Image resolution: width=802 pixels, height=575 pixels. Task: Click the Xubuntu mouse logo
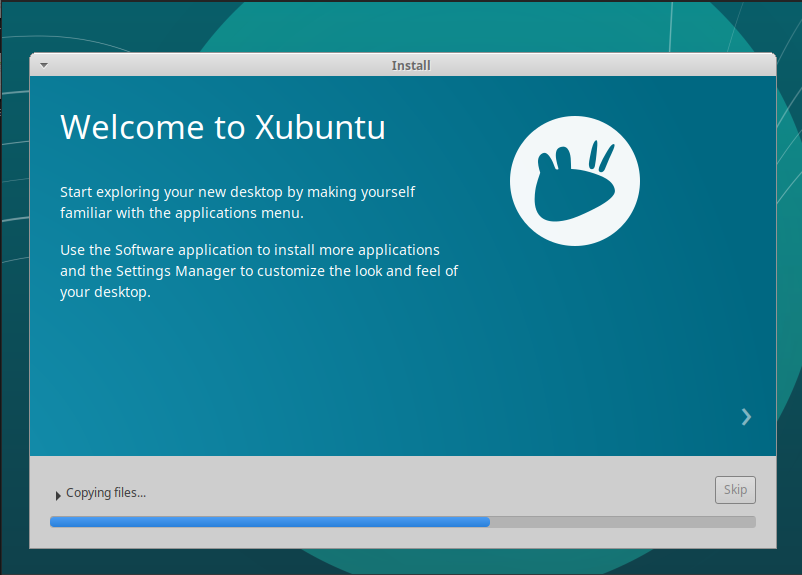(574, 181)
